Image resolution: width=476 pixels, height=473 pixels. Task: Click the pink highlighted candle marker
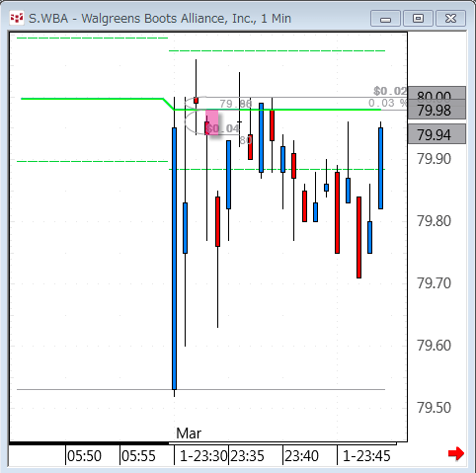point(211,122)
